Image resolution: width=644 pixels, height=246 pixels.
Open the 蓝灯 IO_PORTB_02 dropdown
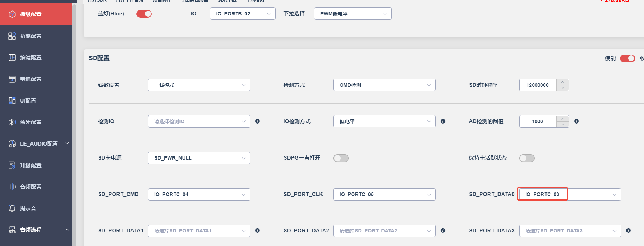pos(243,14)
